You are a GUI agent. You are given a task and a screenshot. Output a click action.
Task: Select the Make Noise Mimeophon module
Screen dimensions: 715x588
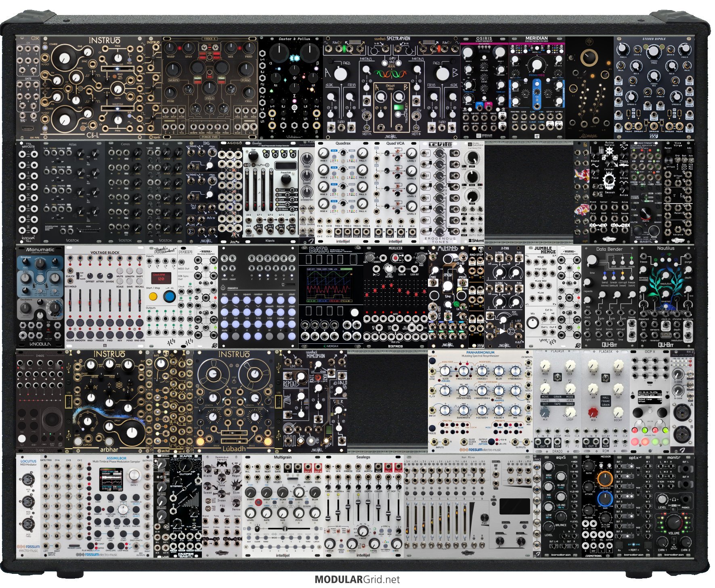click(315, 401)
